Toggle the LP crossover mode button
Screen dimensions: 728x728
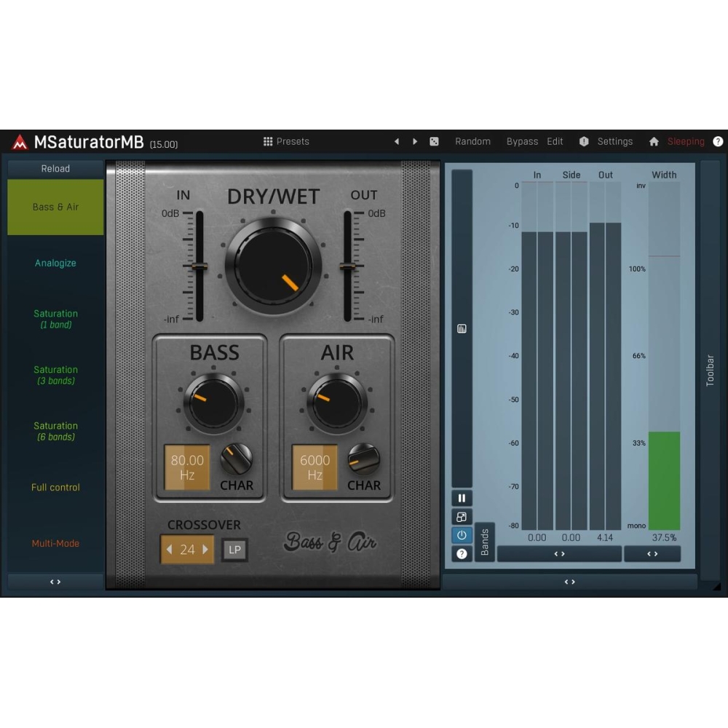[234, 550]
